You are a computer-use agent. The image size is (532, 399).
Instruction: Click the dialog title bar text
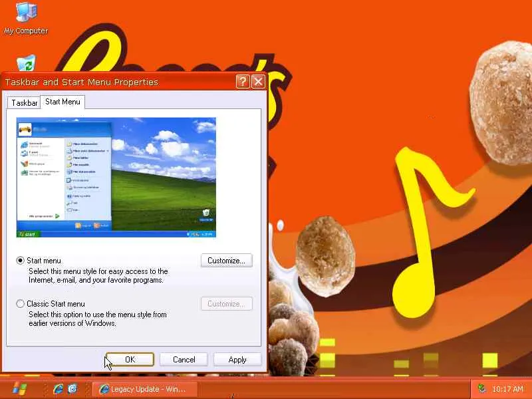(82, 82)
